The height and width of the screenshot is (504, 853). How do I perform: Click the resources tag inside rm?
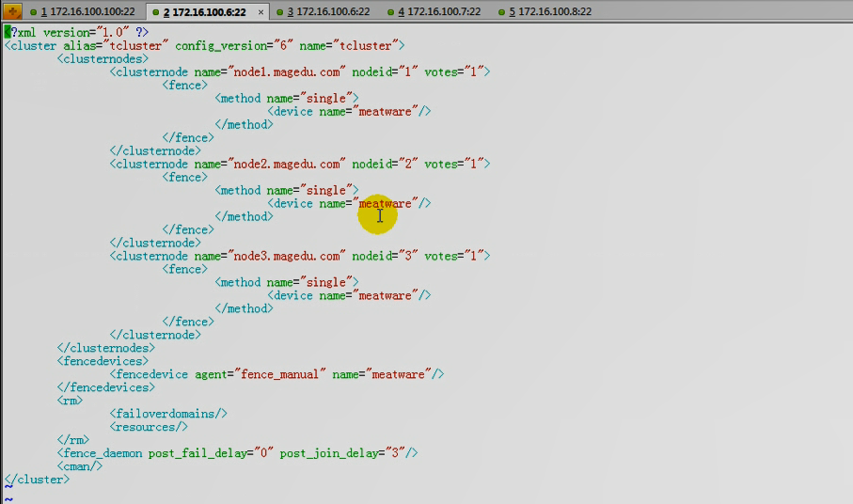click(143, 427)
